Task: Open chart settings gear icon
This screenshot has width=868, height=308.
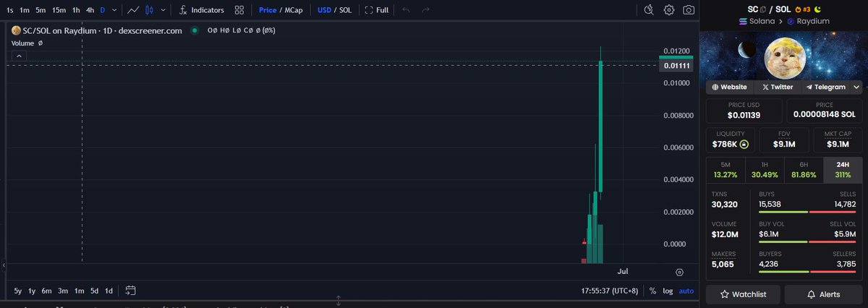Action: point(669,10)
